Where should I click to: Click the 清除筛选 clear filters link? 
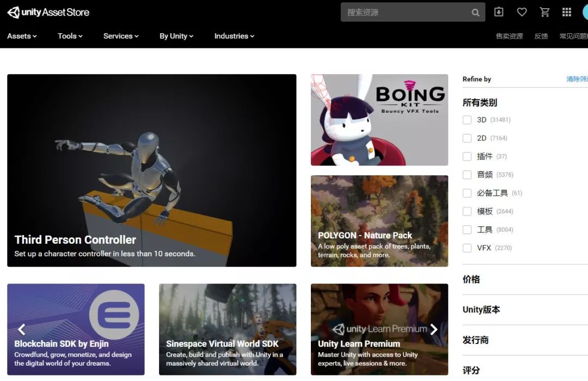(x=577, y=79)
